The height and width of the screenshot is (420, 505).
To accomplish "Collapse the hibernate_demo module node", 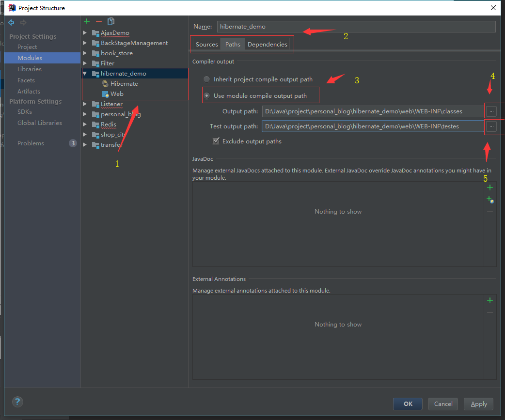I will tap(85, 74).
